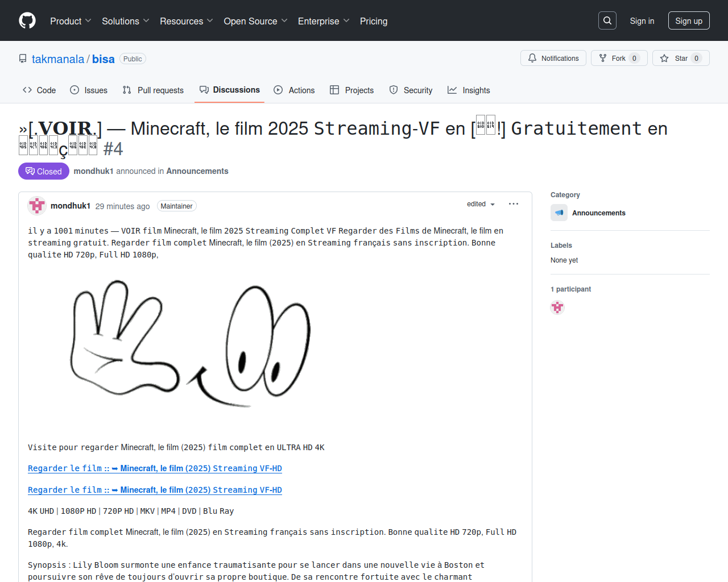The width and height of the screenshot is (728, 582).
Task: Click participant avatar in sidebar
Action: [x=557, y=307]
